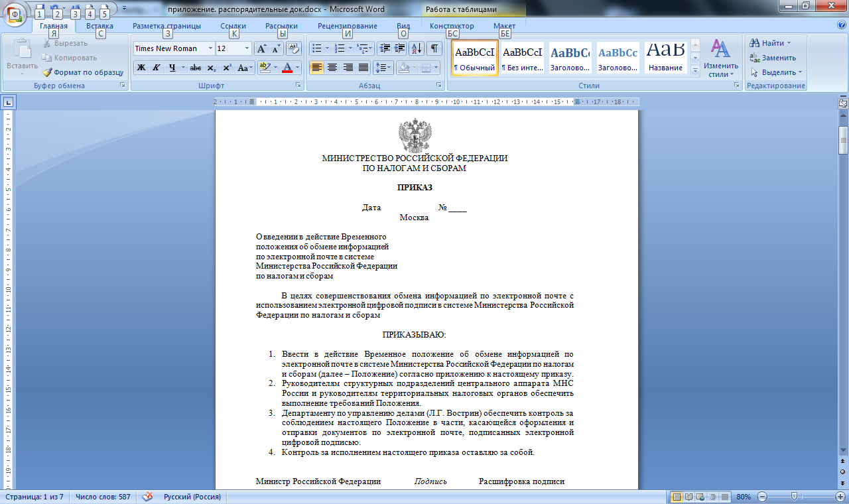
Task: Switch to the Рассылки tab
Action: point(282,26)
